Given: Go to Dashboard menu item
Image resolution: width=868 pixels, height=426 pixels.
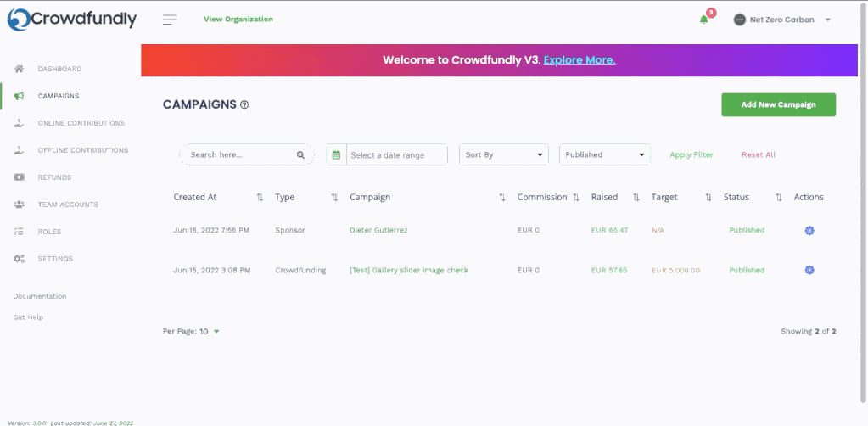Looking at the screenshot, I should (59, 69).
